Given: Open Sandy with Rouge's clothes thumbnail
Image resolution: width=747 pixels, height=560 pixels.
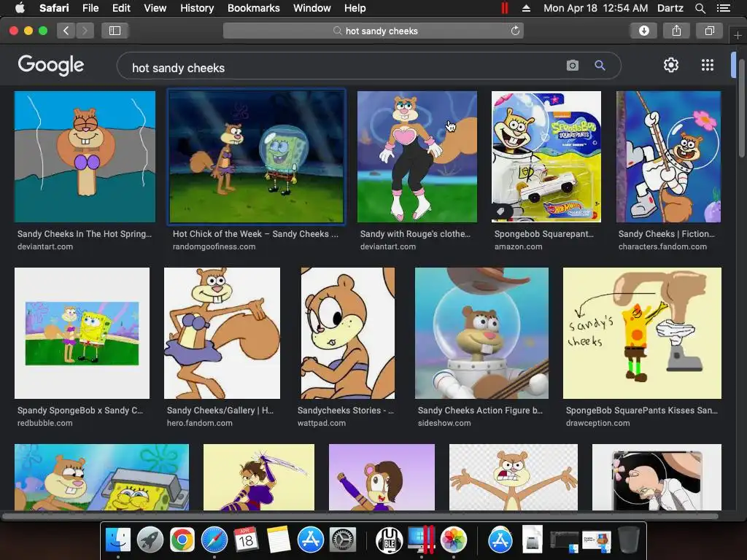Looking at the screenshot, I should pos(417,157).
